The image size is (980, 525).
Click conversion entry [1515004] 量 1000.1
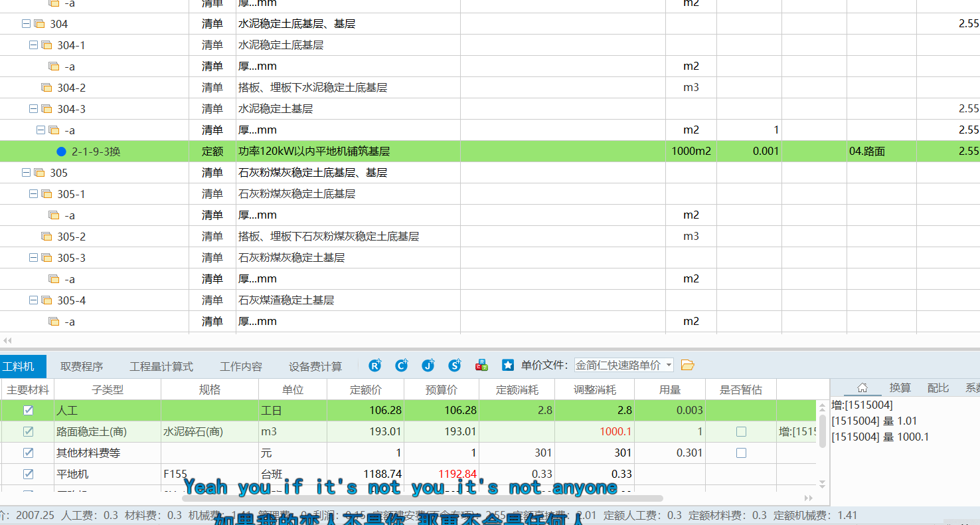point(880,437)
